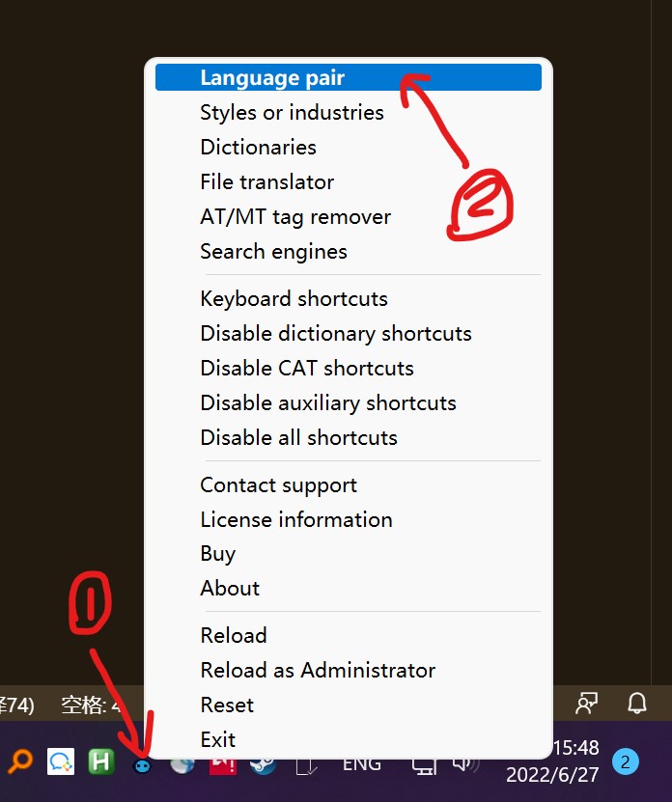Click the speaker volume tray icon
The image size is (672, 802).
pyautogui.click(x=463, y=762)
